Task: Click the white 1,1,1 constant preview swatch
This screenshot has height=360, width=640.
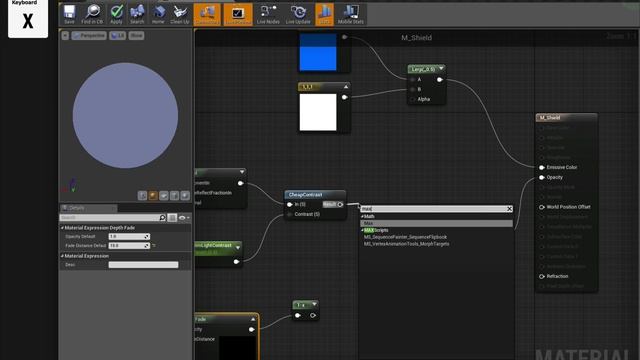Action: tap(318, 112)
